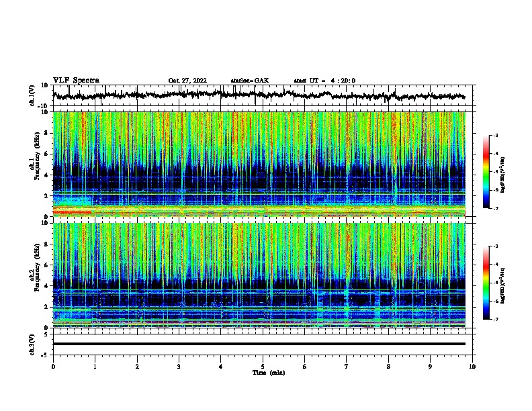The image size is (532, 411).
Task: Click the "station=GAK" header label
Action: pyautogui.click(x=250, y=81)
